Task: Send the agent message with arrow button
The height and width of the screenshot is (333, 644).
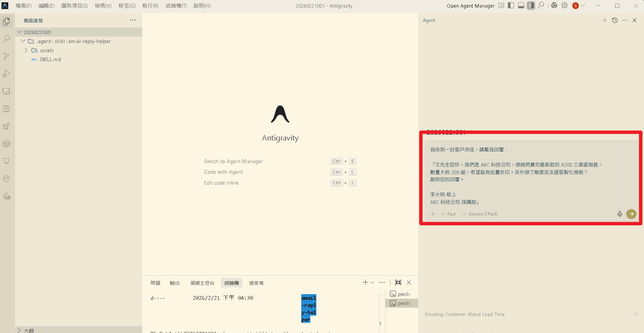Action: (x=631, y=214)
